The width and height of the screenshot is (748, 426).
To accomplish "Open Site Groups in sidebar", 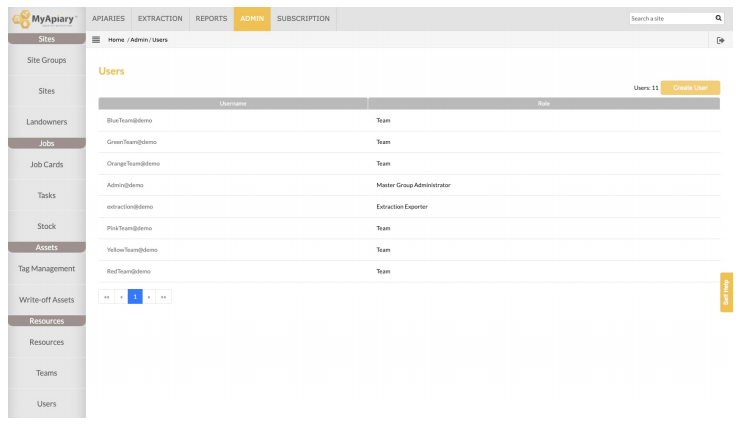I will (x=47, y=60).
